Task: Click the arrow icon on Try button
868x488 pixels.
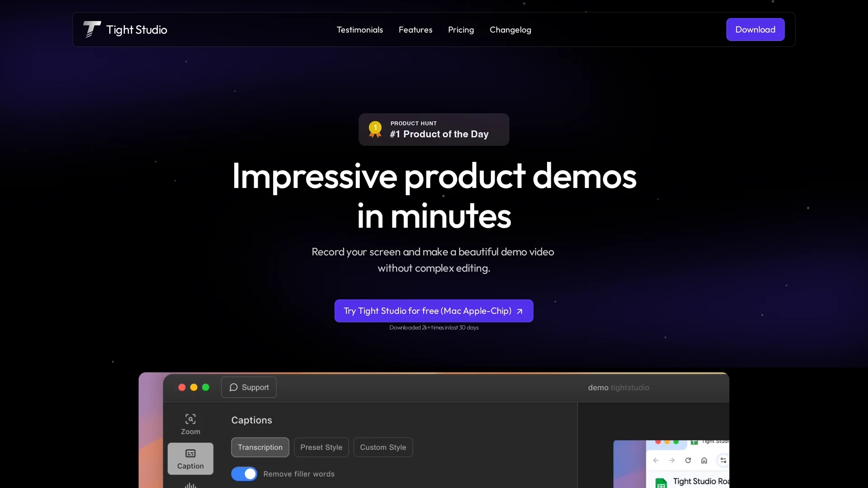Action: pos(519,311)
